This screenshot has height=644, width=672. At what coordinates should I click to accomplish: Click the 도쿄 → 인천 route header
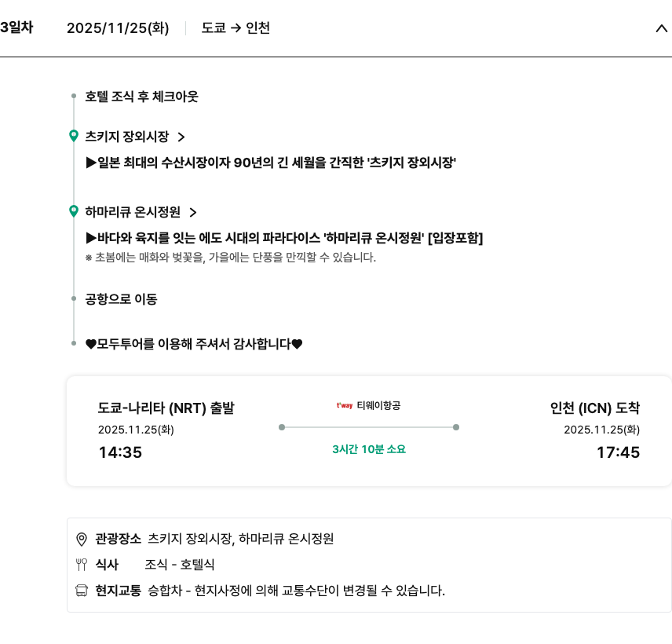tap(236, 28)
